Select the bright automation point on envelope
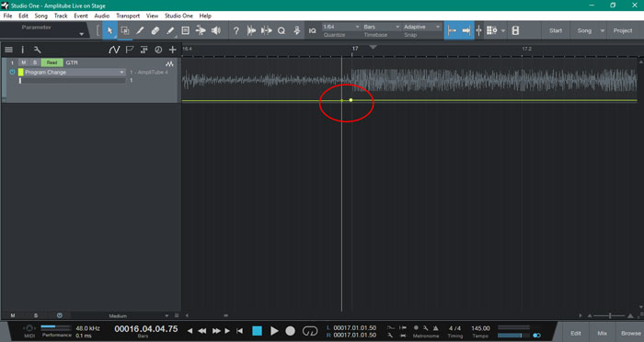 (x=351, y=100)
